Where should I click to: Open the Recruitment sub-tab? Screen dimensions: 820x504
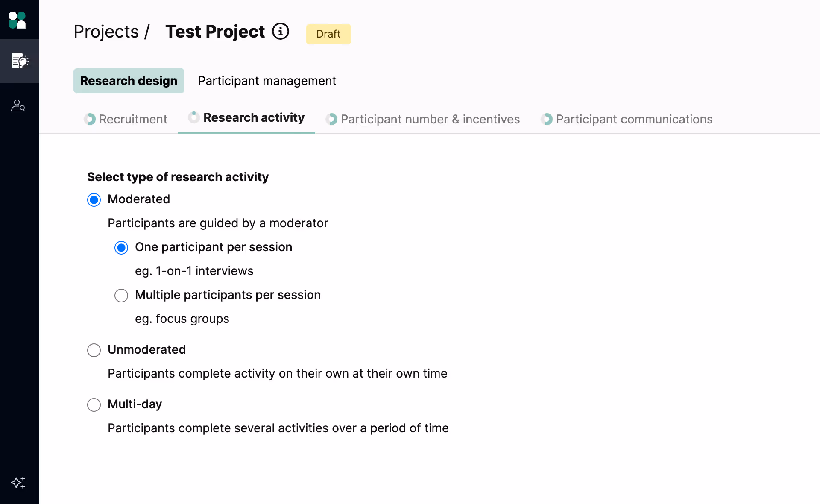click(x=133, y=119)
